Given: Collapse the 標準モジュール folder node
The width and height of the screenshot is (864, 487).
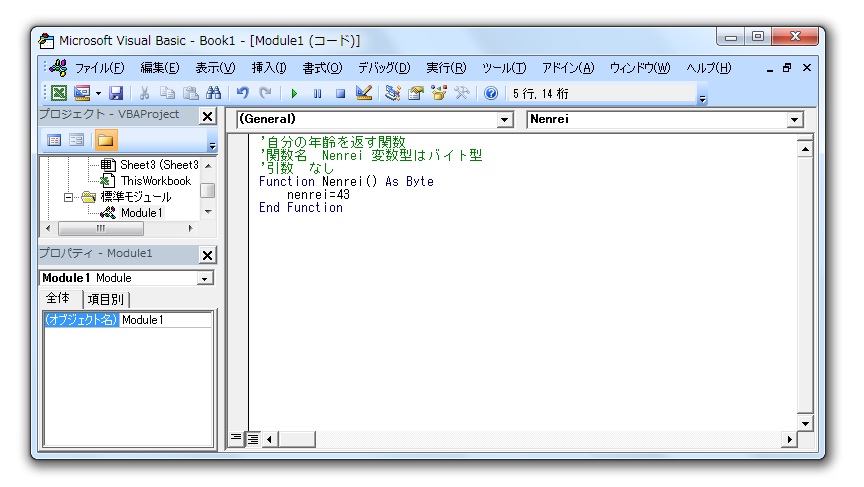Looking at the screenshot, I should pos(68,197).
